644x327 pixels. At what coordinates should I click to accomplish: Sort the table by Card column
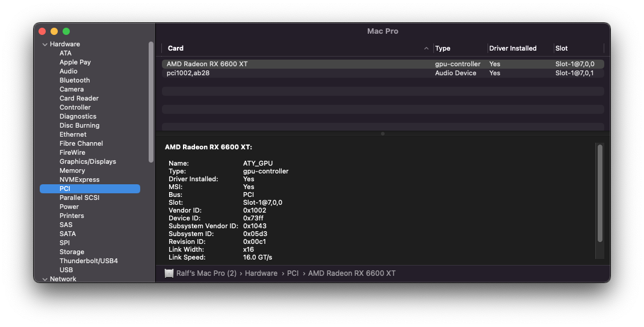click(x=175, y=48)
